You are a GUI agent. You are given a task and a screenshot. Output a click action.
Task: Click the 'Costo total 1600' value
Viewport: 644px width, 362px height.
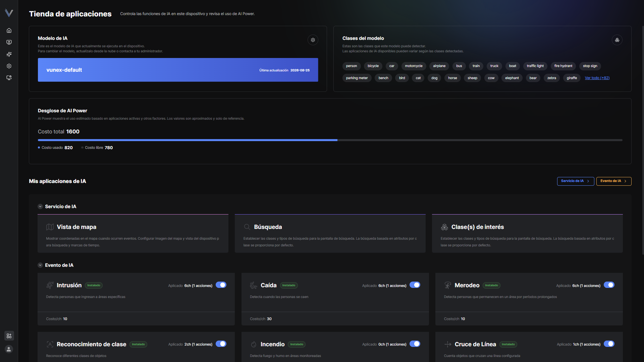[x=59, y=132]
